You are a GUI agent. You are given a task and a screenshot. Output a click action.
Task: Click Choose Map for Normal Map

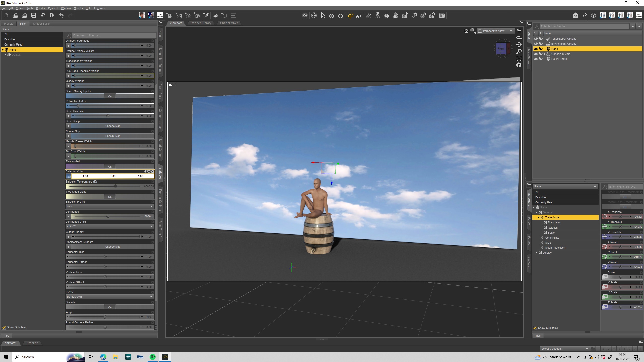tap(113, 136)
